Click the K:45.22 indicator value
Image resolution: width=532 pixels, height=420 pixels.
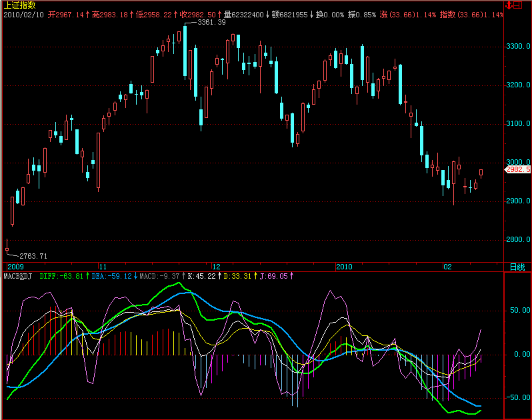(201, 276)
